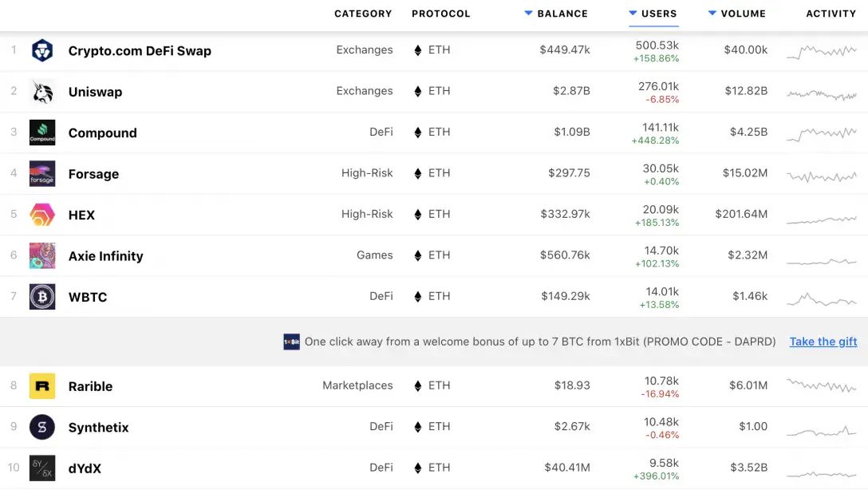The width and height of the screenshot is (868, 490).
Task: Click the 1xBit promo logo
Action: tap(291, 342)
